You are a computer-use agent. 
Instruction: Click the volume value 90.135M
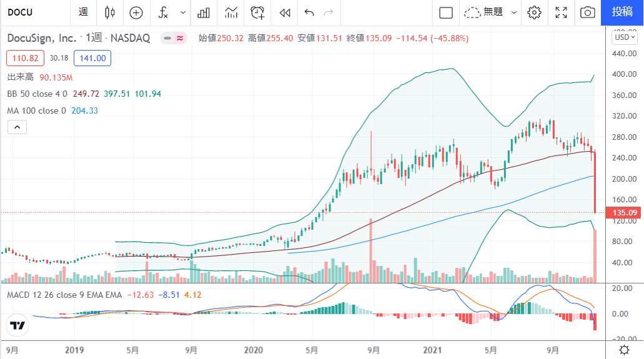coord(56,77)
